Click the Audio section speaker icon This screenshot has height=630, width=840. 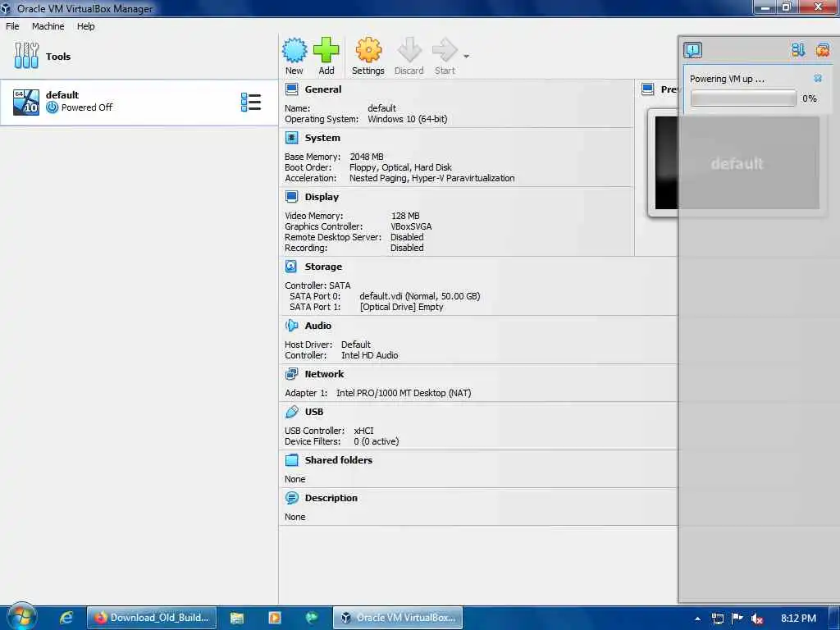(291, 325)
